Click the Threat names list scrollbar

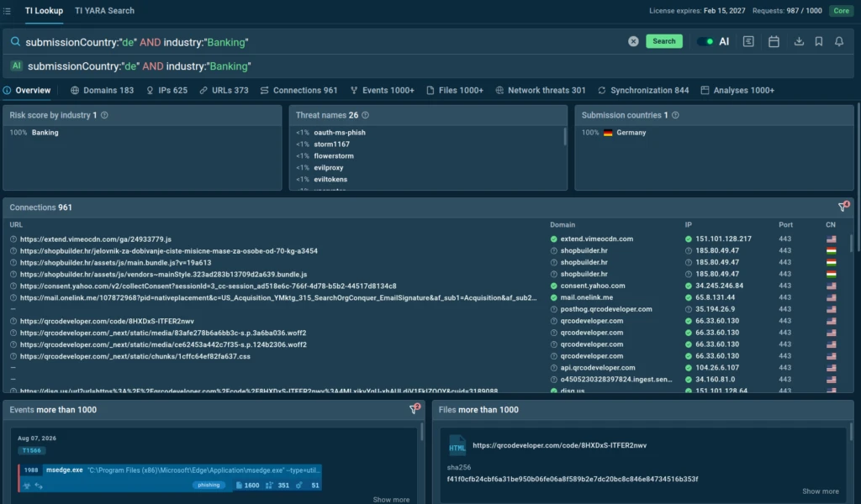coord(564,136)
